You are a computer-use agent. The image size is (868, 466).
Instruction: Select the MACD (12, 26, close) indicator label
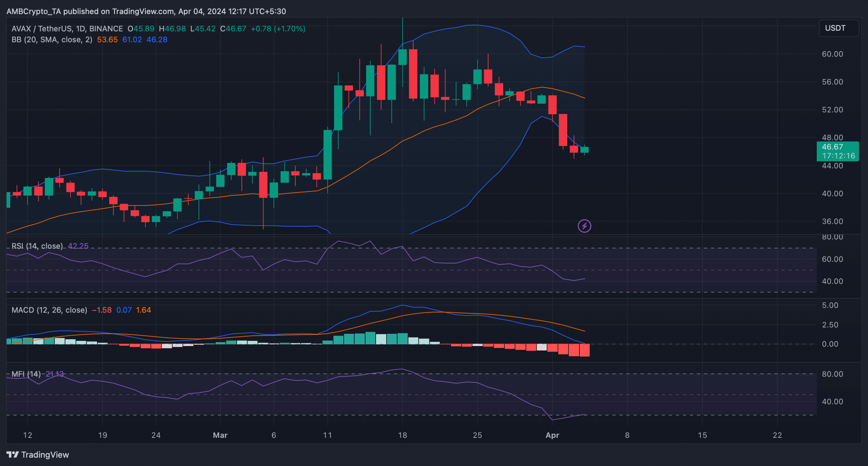[50, 310]
